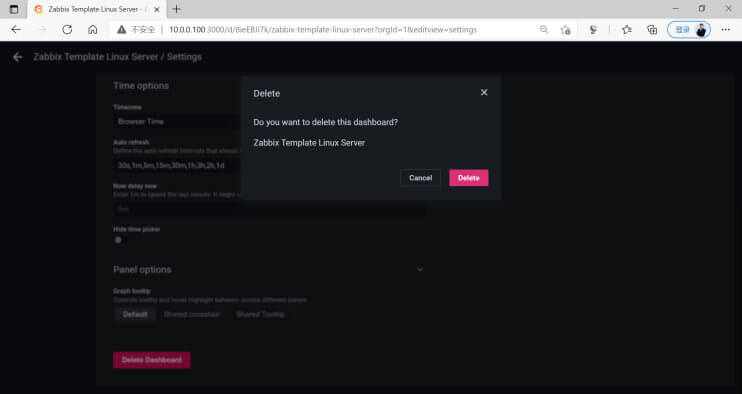Close the Delete dialog with X icon
The image size is (742, 394).
coord(484,92)
